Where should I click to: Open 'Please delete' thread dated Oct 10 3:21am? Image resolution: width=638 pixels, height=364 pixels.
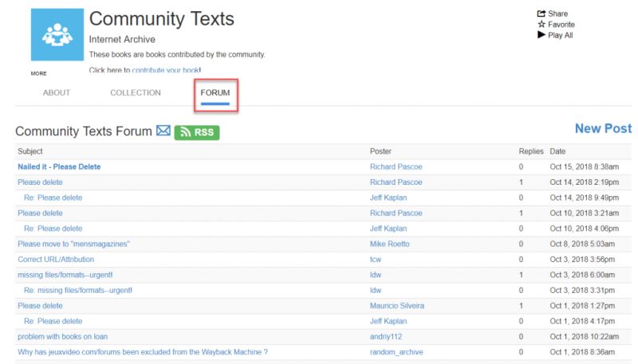[40, 213]
